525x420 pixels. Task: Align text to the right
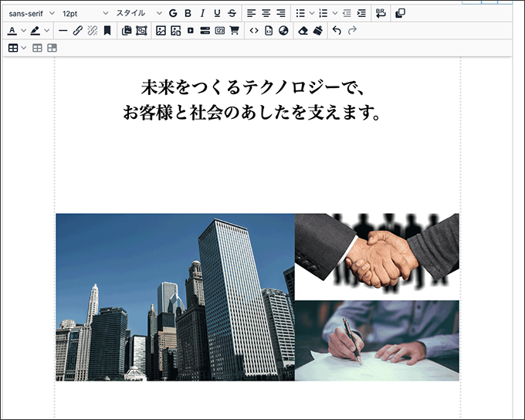click(280, 13)
